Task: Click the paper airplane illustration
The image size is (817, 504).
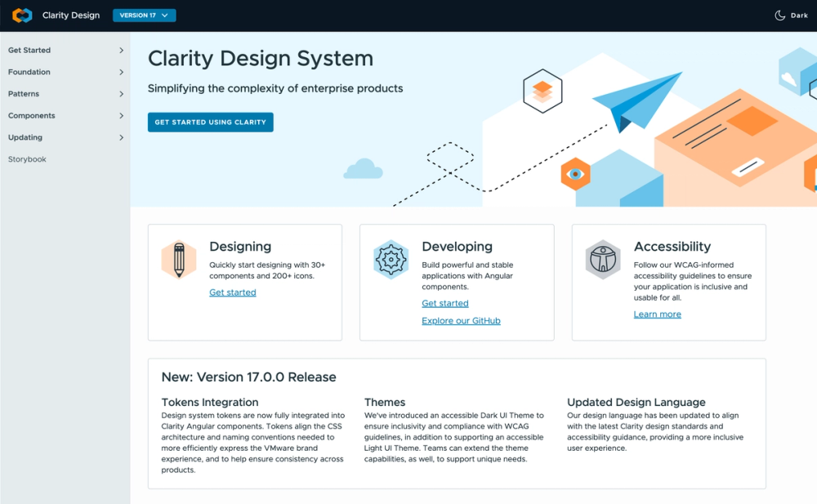Action: pyautogui.click(x=636, y=101)
